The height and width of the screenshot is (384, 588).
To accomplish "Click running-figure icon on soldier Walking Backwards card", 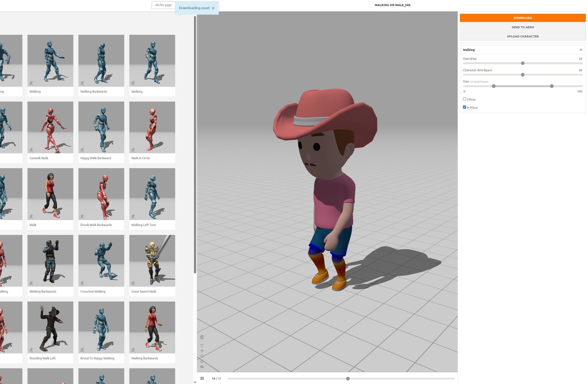I will click(x=31, y=283).
